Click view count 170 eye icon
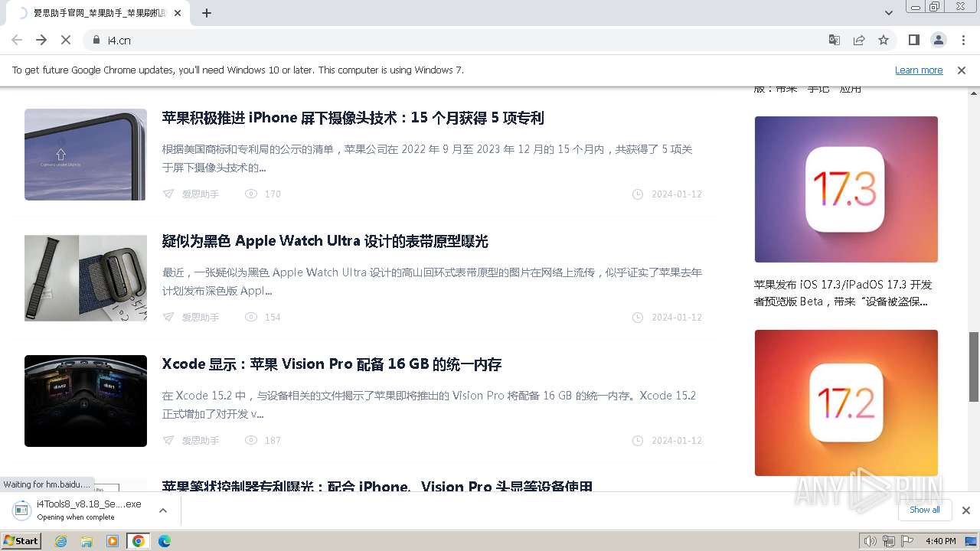980x551 pixels. [251, 194]
